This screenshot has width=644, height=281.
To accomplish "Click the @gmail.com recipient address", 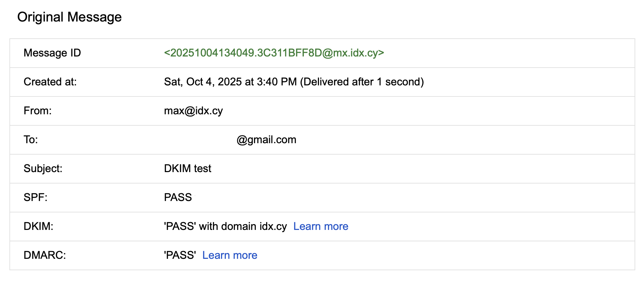I will (x=266, y=139).
